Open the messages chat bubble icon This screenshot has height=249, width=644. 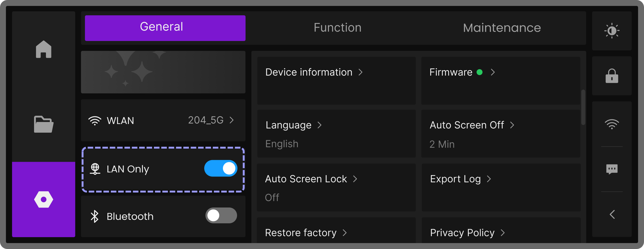[x=612, y=169]
